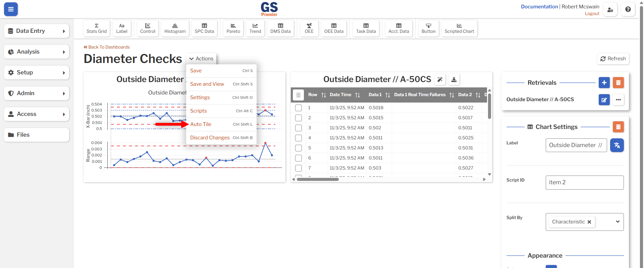Click the download icon on data table

[x=454, y=80]
